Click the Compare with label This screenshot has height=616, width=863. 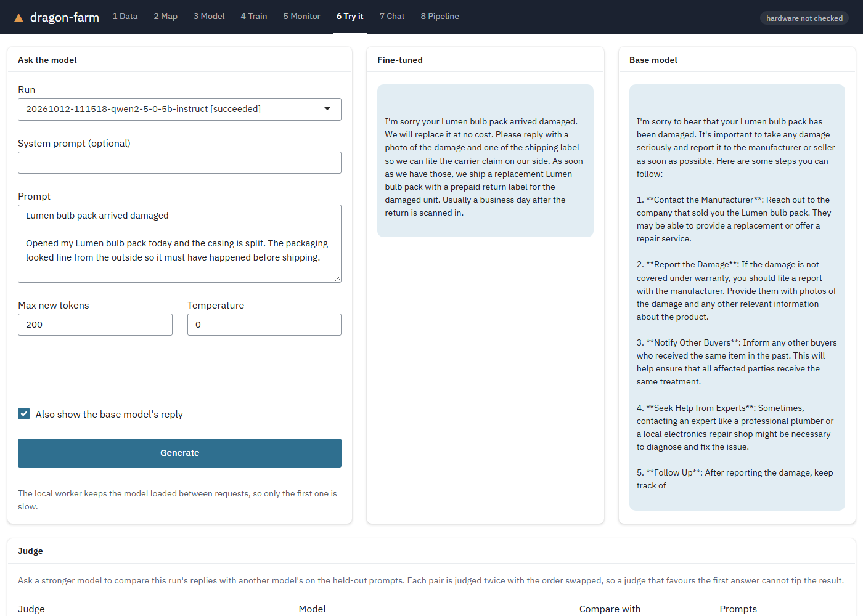[610, 609]
